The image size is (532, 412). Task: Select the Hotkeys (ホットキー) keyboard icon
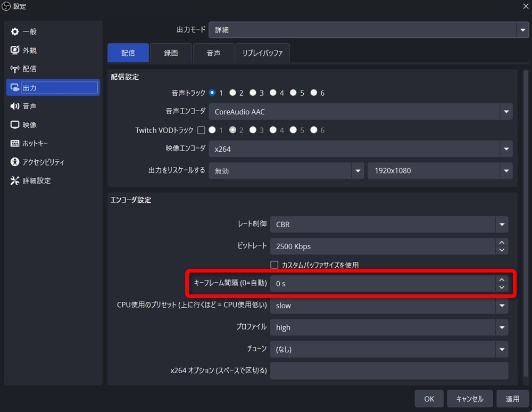click(15, 144)
